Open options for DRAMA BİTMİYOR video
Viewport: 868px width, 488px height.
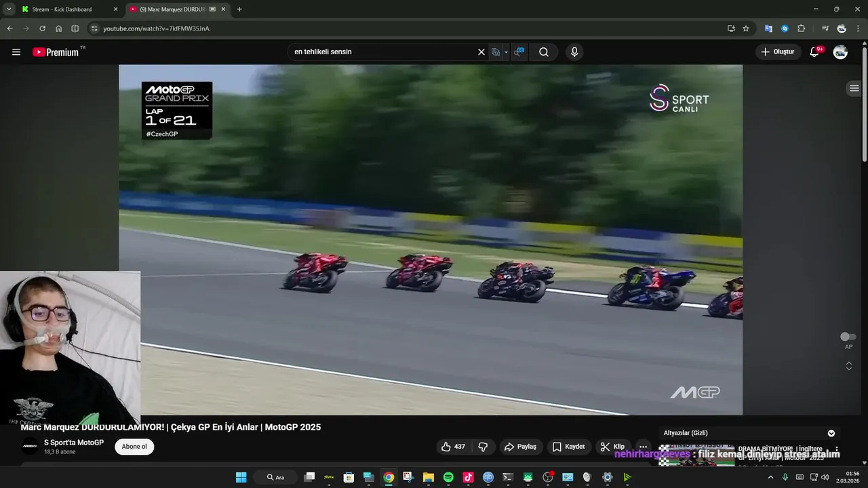pyautogui.click(x=837, y=449)
